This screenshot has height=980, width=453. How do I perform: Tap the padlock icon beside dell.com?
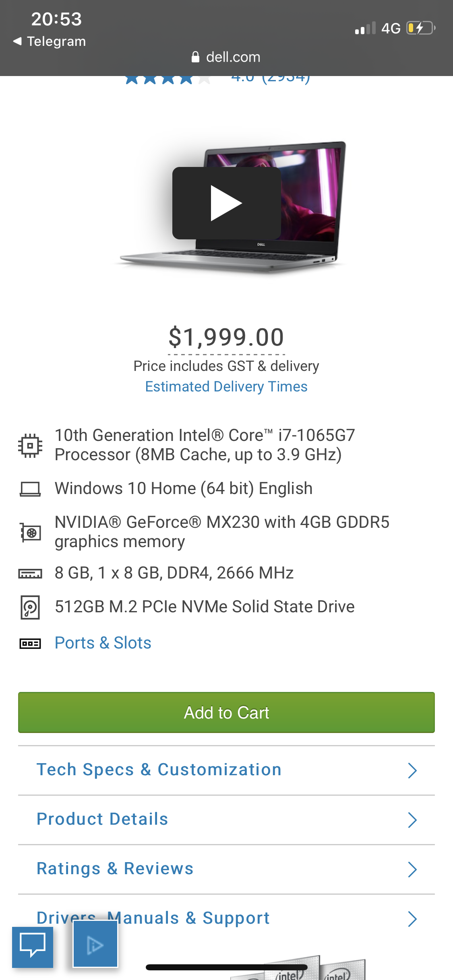click(196, 57)
